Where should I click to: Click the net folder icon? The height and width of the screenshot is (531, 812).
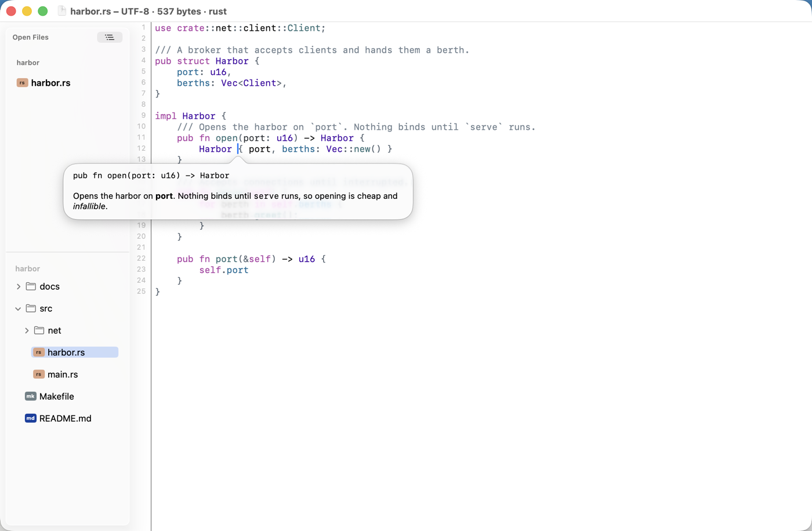pyautogui.click(x=39, y=330)
